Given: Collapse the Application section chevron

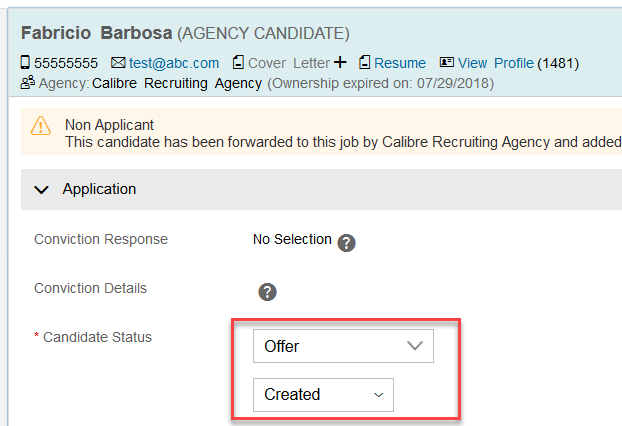Looking at the screenshot, I should [x=42, y=190].
